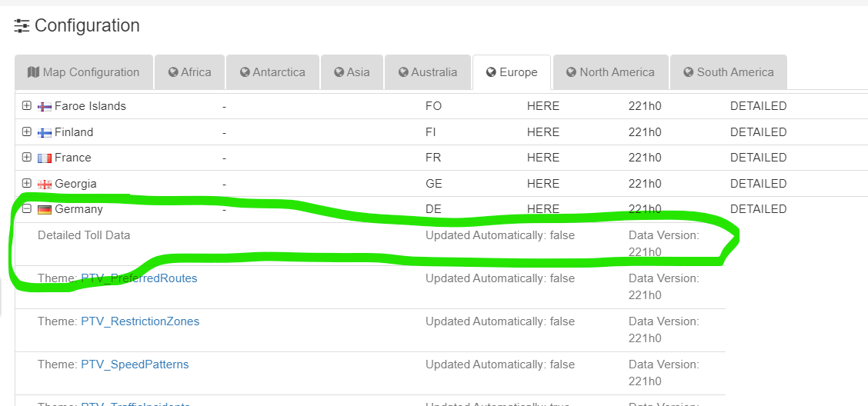Open the North America tab
Screen dimensions: 868x406
tap(610, 72)
